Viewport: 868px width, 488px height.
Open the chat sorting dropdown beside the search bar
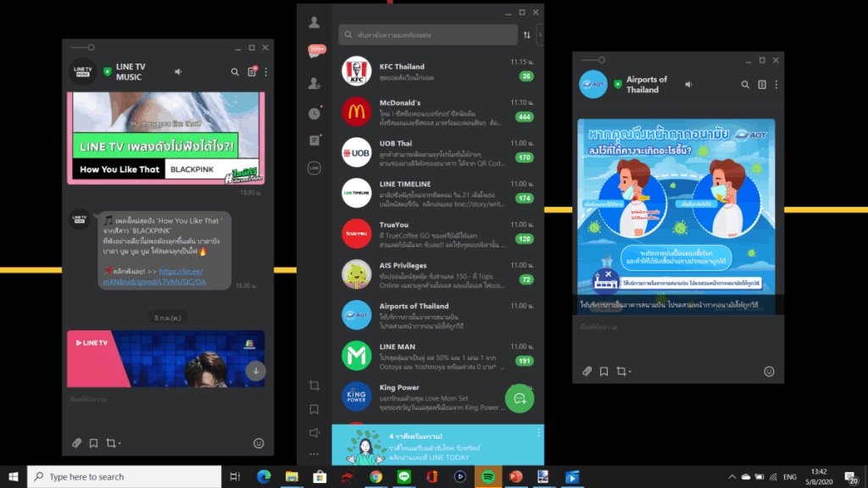(x=528, y=35)
